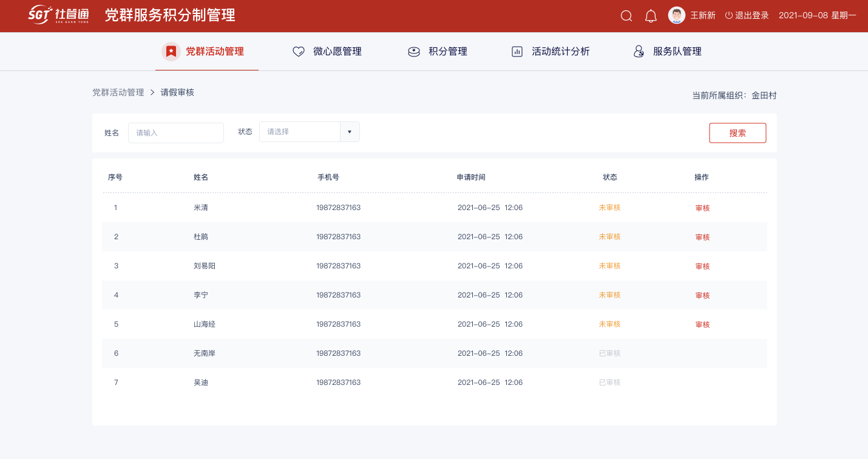The width and height of the screenshot is (868, 459).
Task: Select name 山海经 in the table
Action: coord(205,324)
